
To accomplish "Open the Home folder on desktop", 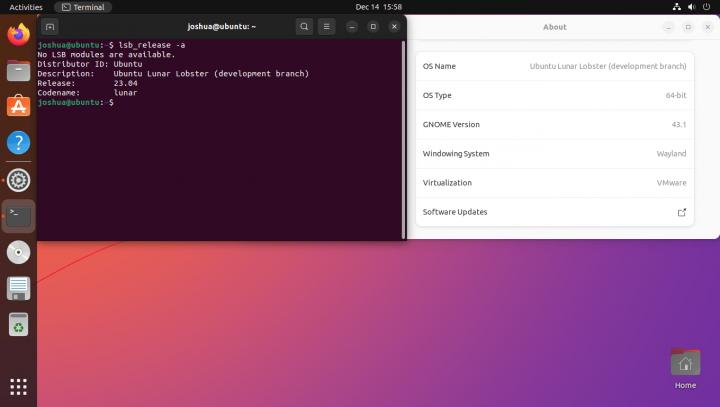I will (685, 366).
